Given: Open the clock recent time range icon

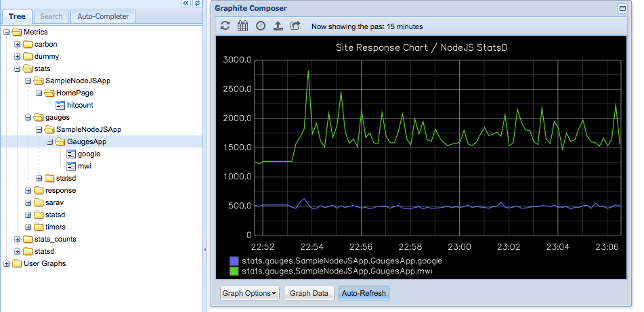Looking at the screenshot, I should pyautogui.click(x=261, y=26).
